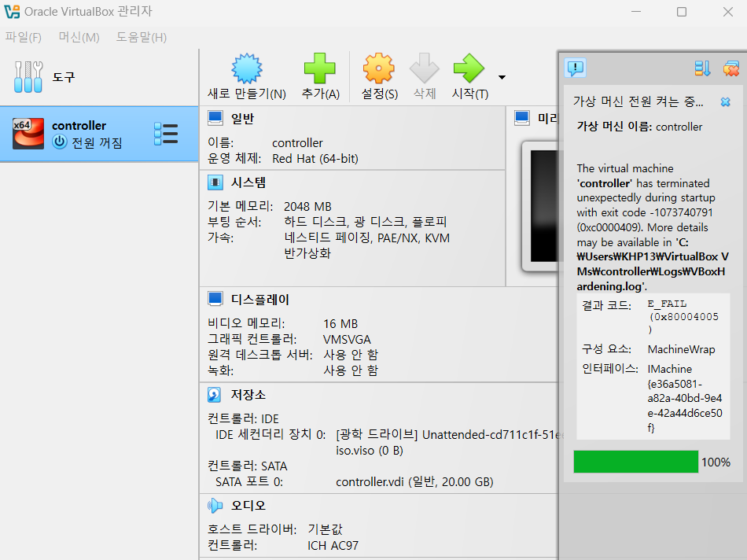The height and width of the screenshot is (560, 747).
Task: Clear all notifications with red X icon
Action: 730,68
